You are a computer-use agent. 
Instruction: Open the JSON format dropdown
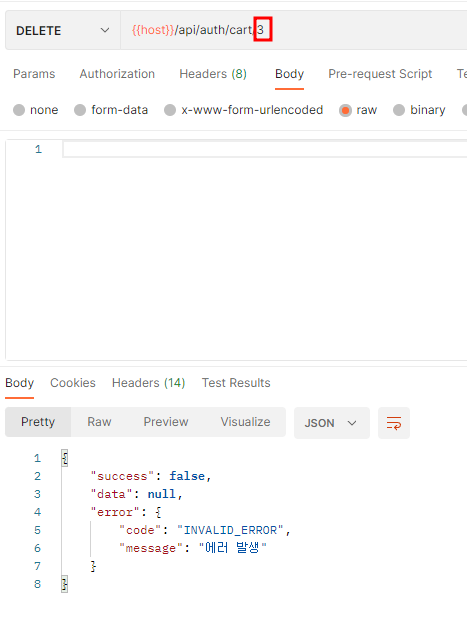[331, 423]
